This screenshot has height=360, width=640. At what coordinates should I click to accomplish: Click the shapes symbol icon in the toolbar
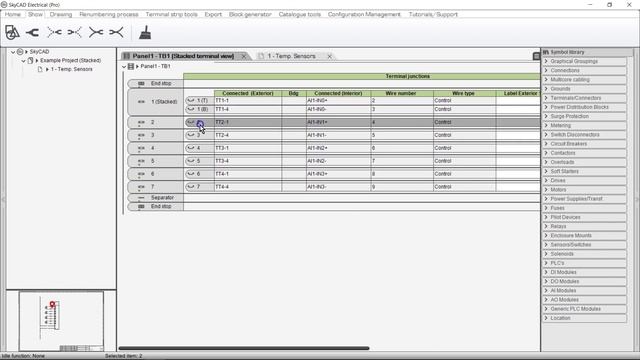point(12,32)
